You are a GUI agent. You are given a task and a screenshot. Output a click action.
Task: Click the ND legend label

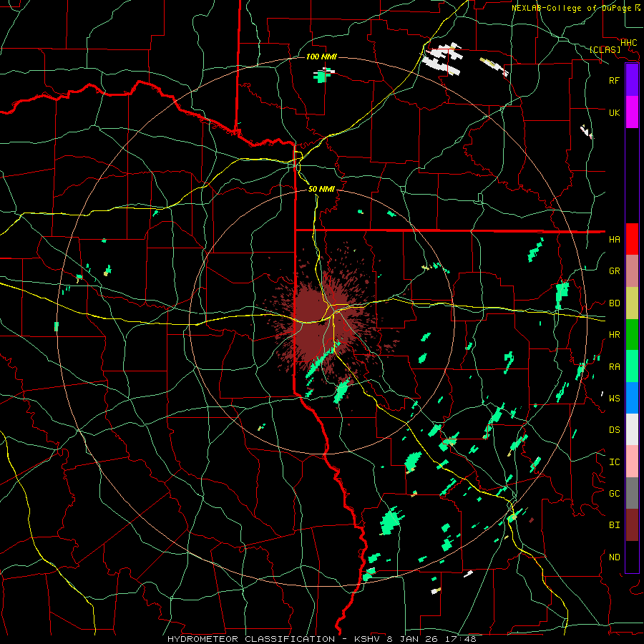coord(614,557)
